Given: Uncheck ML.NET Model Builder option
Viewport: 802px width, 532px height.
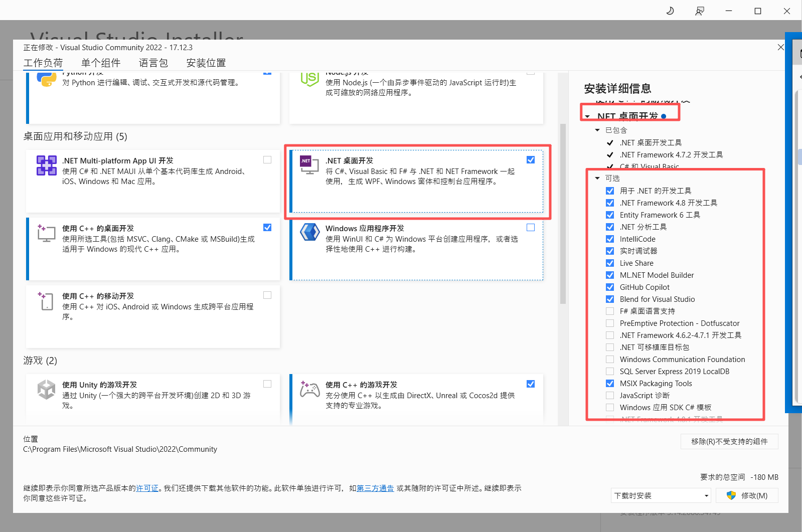Looking at the screenshot, I should 610,275.
